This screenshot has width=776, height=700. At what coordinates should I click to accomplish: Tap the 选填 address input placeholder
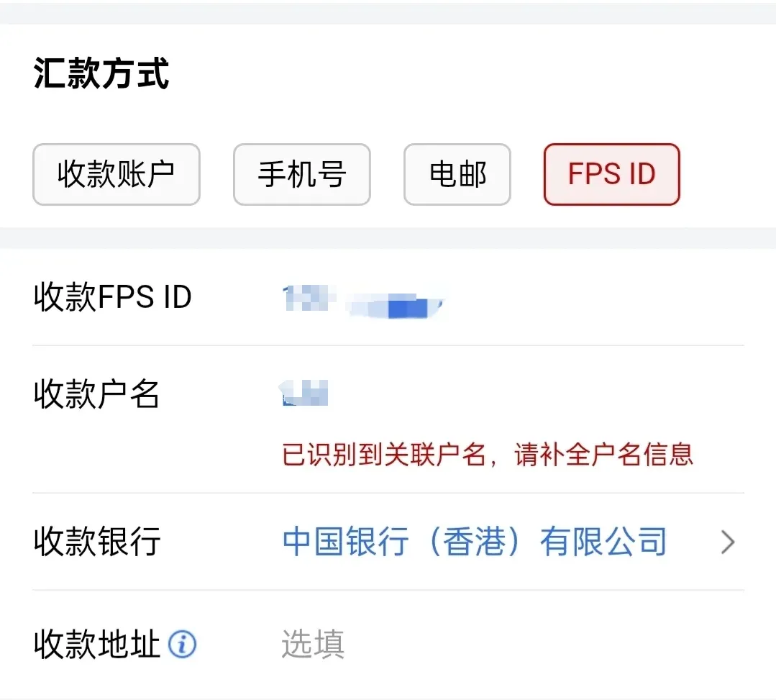click(313, 645)
